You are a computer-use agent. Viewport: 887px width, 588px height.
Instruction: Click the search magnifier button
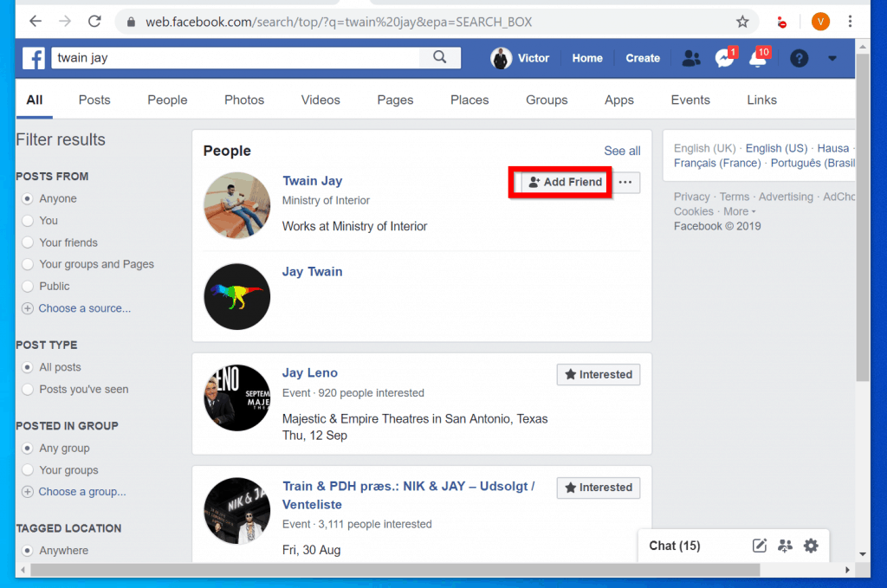pyautogui.click(x=439, y=58)
